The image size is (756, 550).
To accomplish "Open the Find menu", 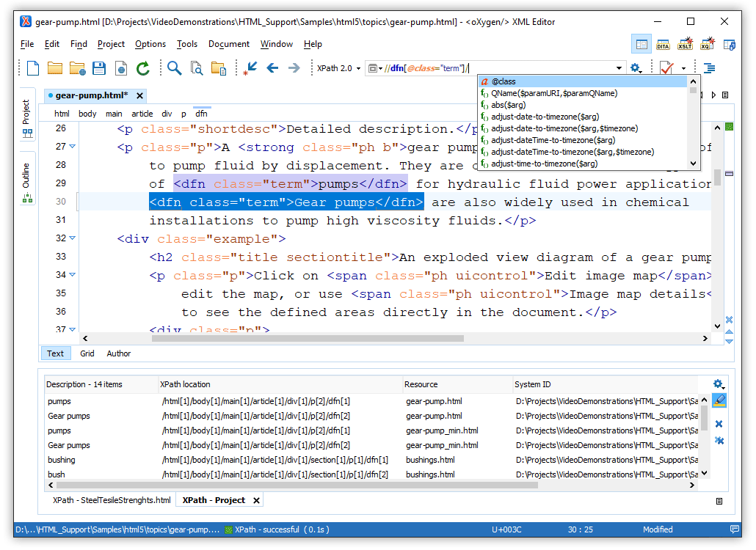I will [x=79, y=44].
